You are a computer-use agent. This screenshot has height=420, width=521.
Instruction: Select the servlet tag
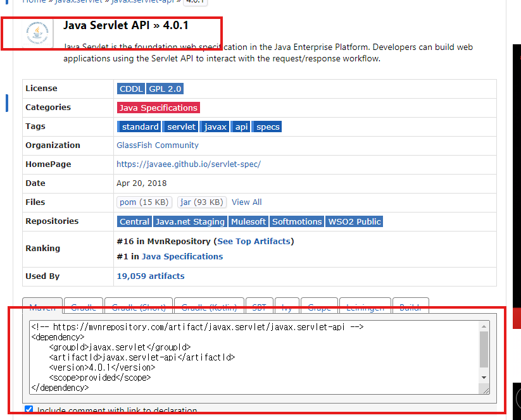pyautogui.click(x=180, y=127)
